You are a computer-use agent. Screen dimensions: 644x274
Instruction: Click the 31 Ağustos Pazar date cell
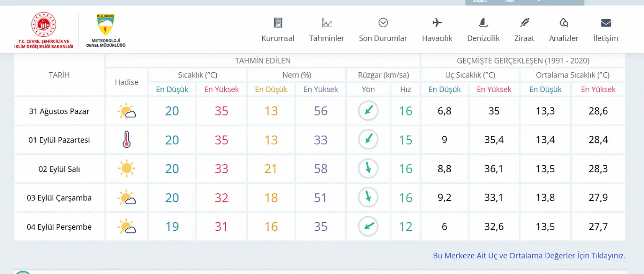click(x=59, y=111)
